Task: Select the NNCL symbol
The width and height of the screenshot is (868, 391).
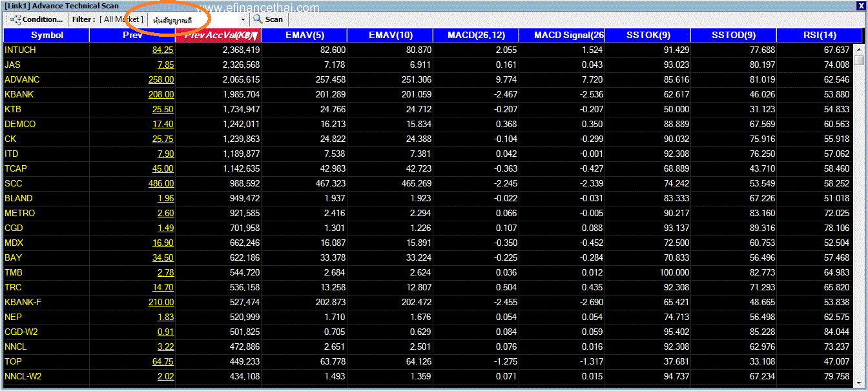Action: pyautogui.click(x=15, y=346)
